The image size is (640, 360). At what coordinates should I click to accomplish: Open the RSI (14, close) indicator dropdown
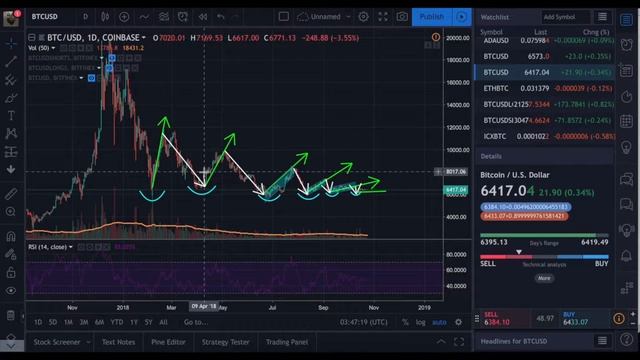pos(71,247)
